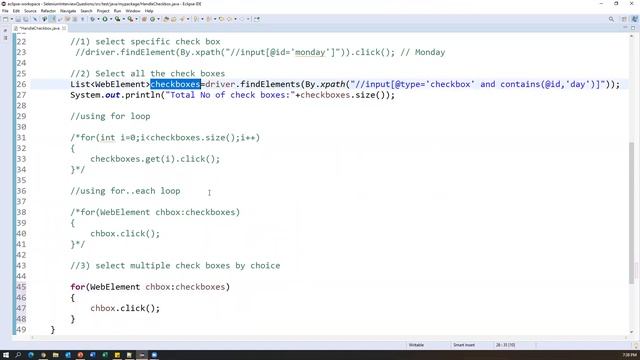
Task: Open the Windows Start menu
Action: click(6, 355)
